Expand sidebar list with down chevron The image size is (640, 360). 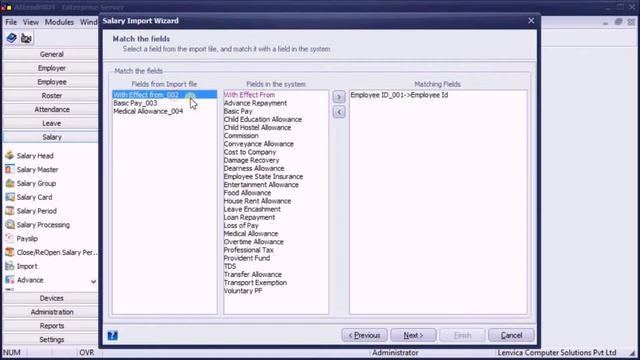93,281
